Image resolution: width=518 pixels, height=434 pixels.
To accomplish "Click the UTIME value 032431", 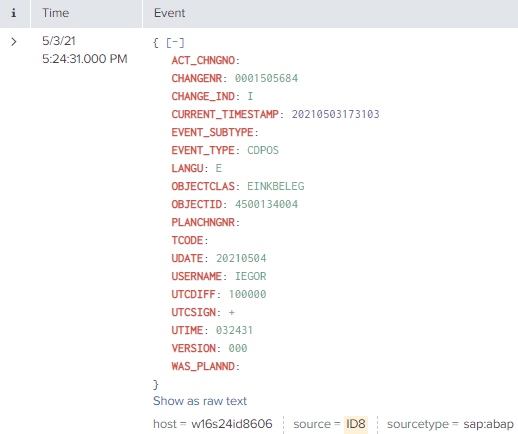I will 234,330.
